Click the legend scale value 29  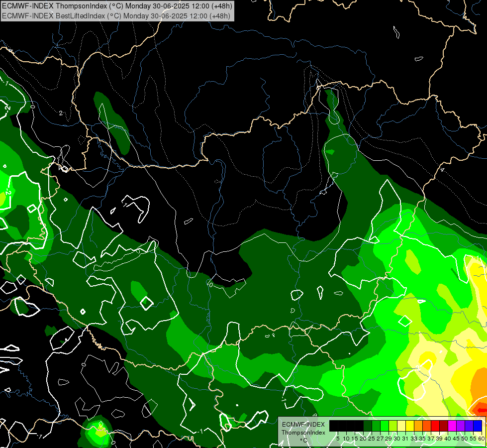(x=389, y=439)
